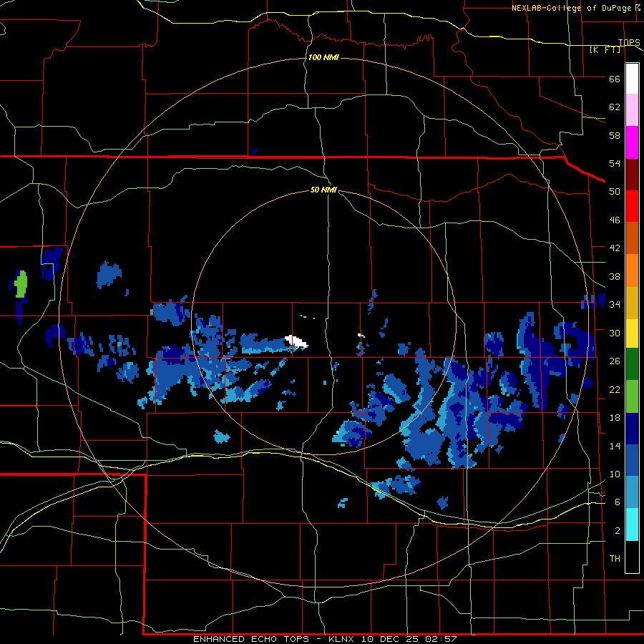Click the '62' legend value

[615, 107]
